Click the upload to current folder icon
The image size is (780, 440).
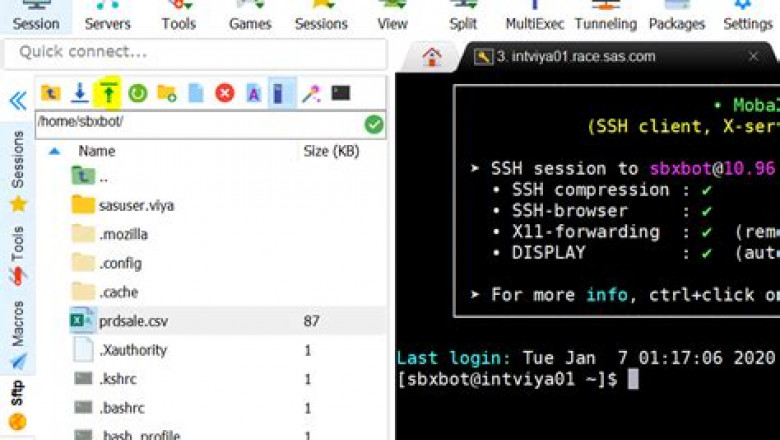108,93
